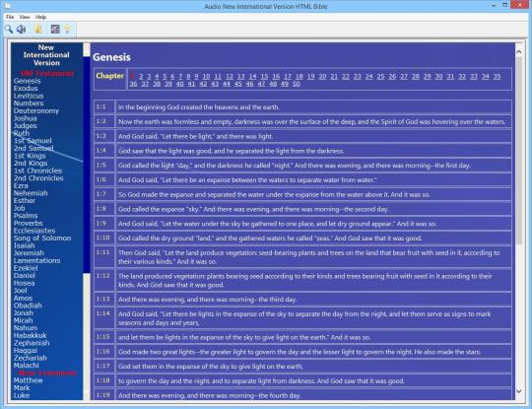The width and height of the screenshot is (532, 409).
Task: Open Nehemiah from the sidebar
Action: coord(31,193)
